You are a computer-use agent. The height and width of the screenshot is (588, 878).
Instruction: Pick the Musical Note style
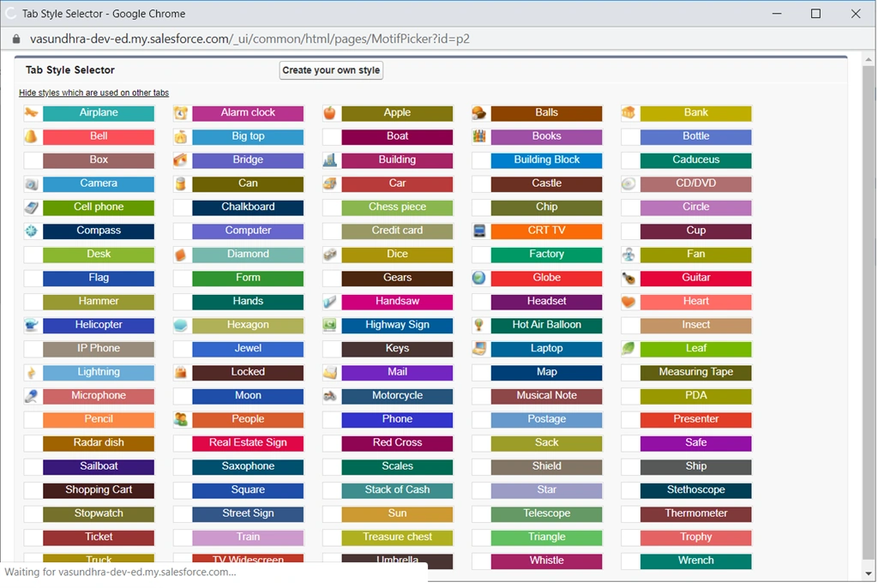coord(546,396)
